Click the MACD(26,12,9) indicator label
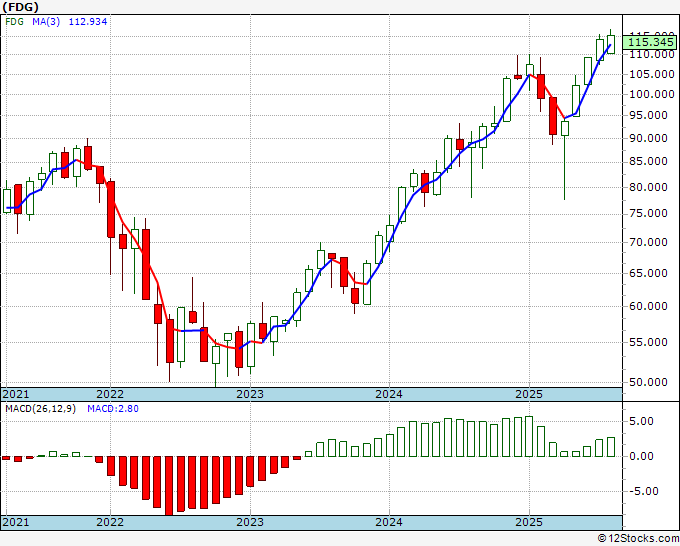This screenshot has height=546, width=680. pyautogui.click(x=40, y=409)
